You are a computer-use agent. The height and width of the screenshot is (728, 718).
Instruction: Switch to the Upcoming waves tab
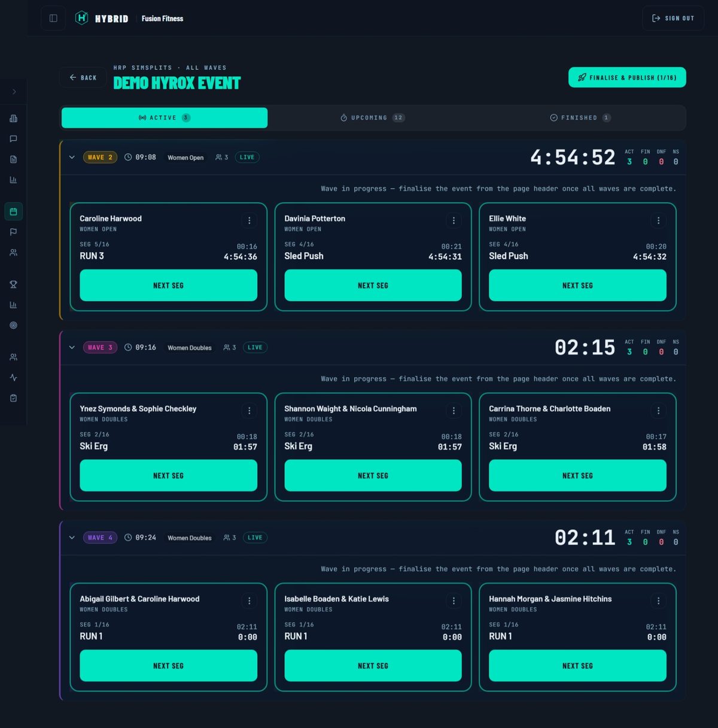pos(373,118)
